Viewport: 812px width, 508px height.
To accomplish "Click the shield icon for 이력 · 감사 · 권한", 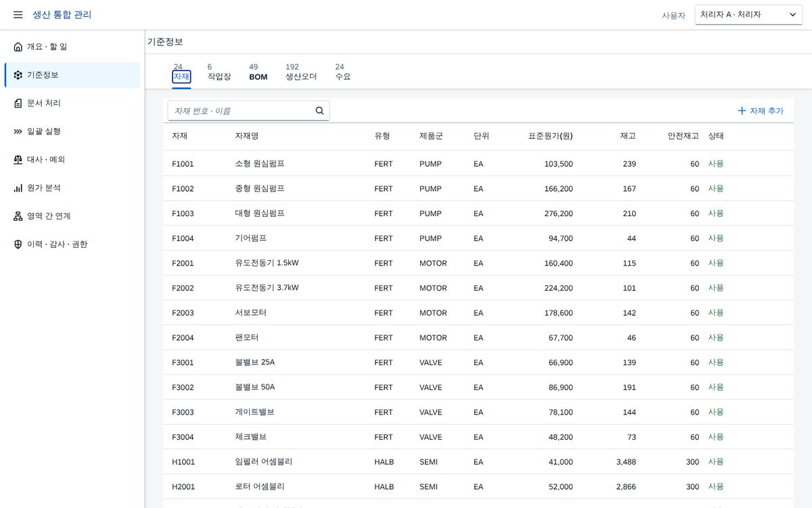I will [x=18, y=245].
